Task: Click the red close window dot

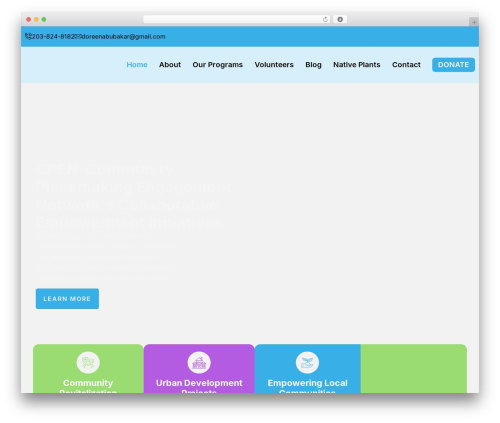Action: pyautogui.click(x=29, y=19)
